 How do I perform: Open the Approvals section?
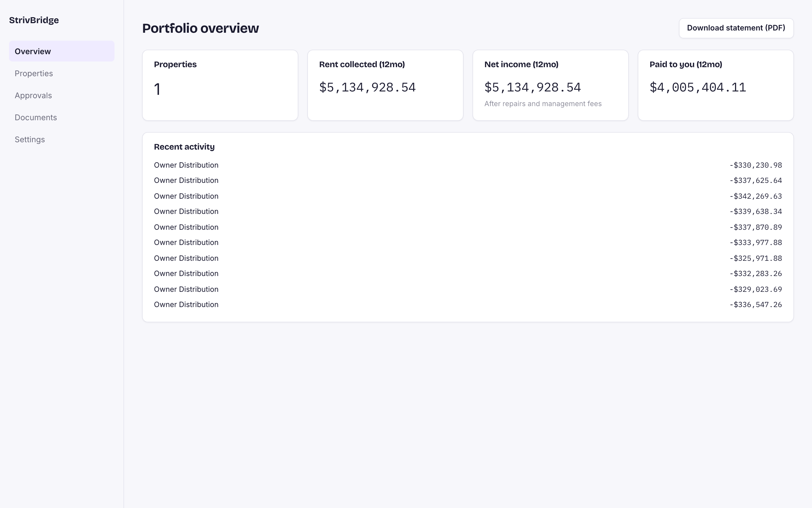point(61,95)
